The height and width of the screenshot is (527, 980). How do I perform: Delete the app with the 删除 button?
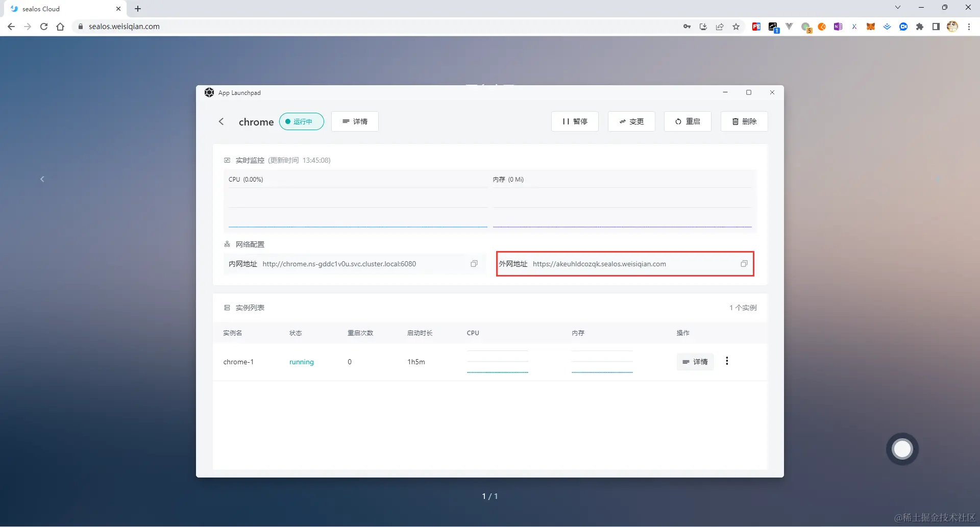pos(744,121)
